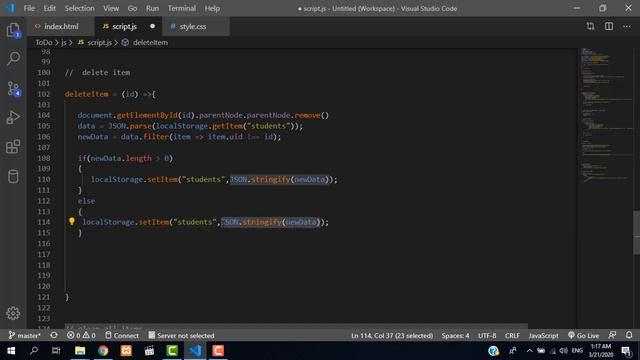This screenshot has height=360, width=640.
Task: Open the Explorer view in activity bar
Action: [13, 30]
